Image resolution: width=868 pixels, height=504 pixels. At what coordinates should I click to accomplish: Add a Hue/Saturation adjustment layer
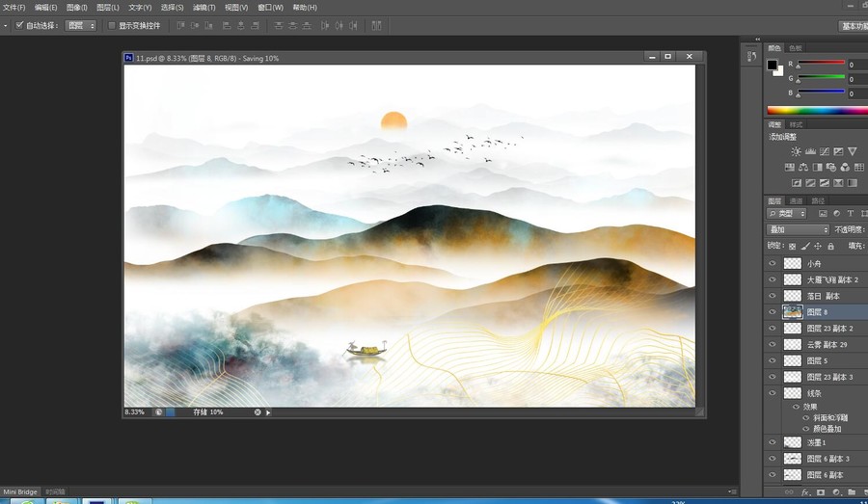tap(790, 167)
